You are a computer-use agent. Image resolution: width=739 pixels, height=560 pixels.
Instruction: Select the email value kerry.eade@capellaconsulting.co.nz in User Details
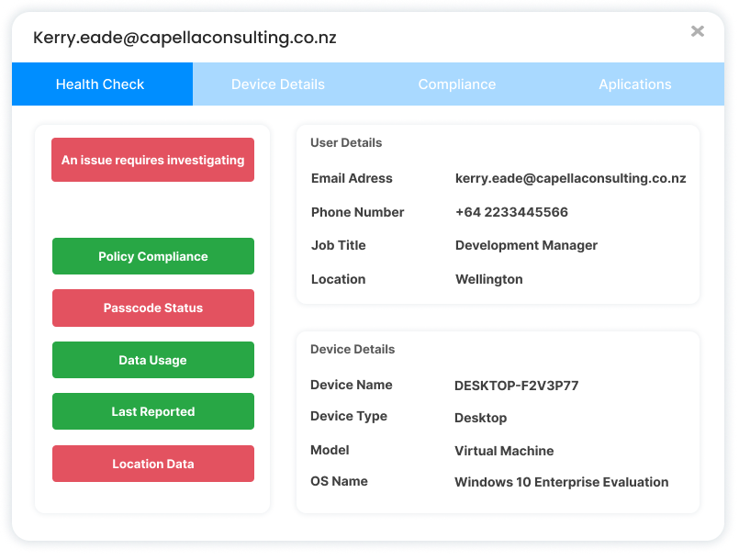pyautogui.click(x=570, y=178)
